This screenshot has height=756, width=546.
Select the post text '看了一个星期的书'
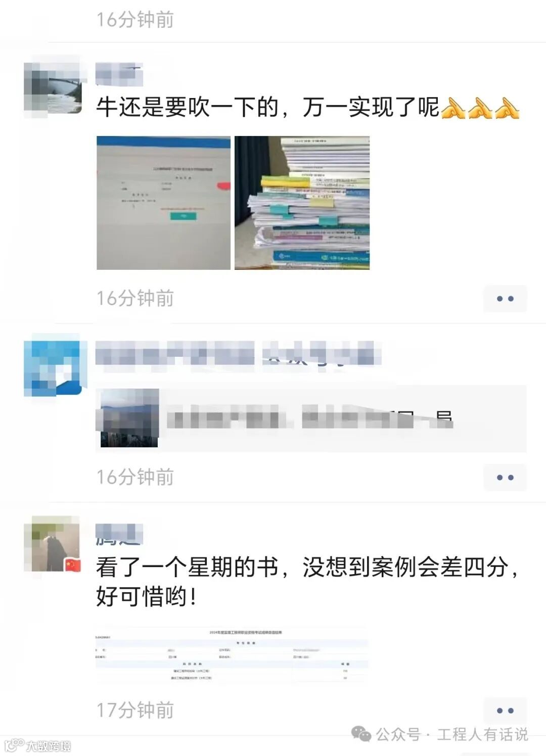[x=187, y=567]
